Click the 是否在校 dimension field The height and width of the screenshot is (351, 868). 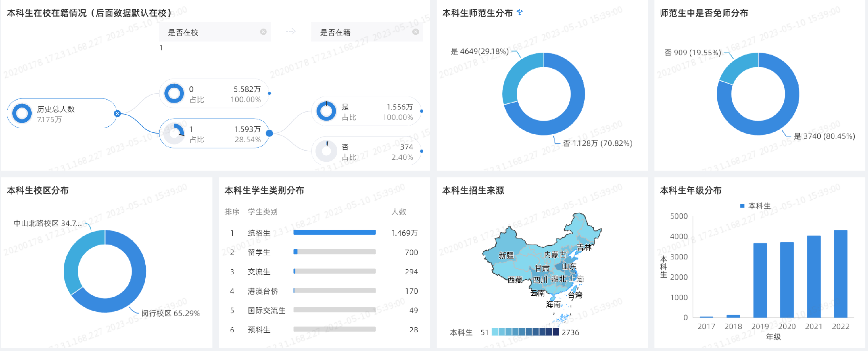click(x=215, y=32)
